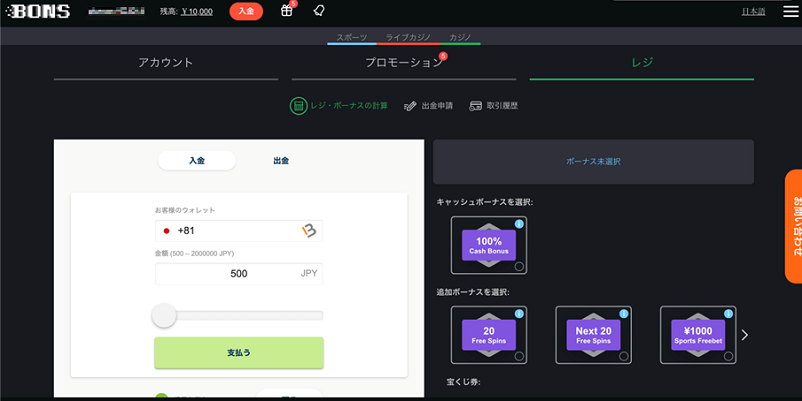The height and width of the screenshot is (401, 802).
Task: Click the 500 JPY amount input field
Action: [239, 274]
